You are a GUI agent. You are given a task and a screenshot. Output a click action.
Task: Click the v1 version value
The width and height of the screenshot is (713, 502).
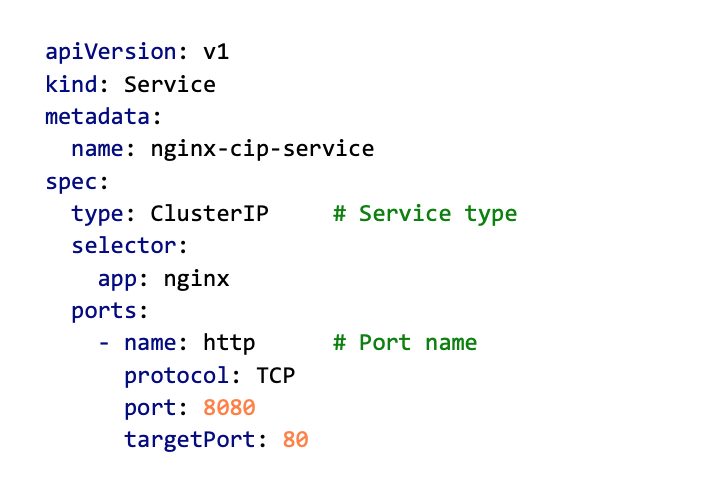pyautogui.click(x=216, y=52)
